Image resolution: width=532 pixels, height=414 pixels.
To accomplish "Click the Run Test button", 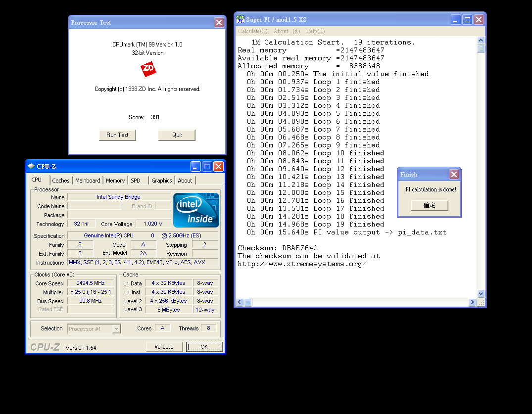I will [117, 135].
